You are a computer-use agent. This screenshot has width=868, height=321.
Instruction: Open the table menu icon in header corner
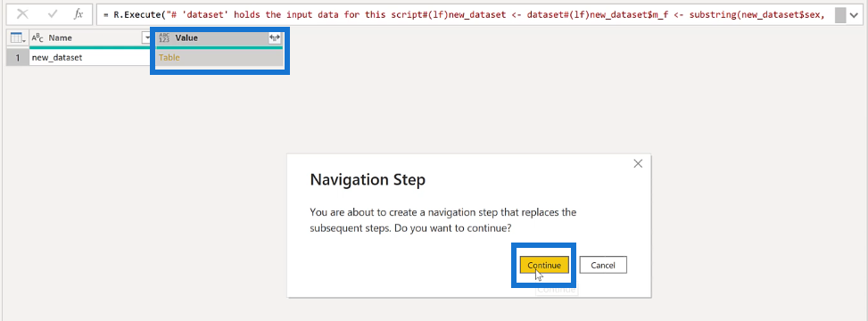(x=18, y=38)
